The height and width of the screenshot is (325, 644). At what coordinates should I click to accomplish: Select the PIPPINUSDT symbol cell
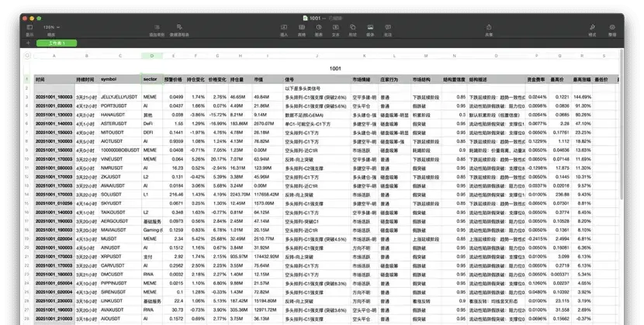[x=121, y=283]
